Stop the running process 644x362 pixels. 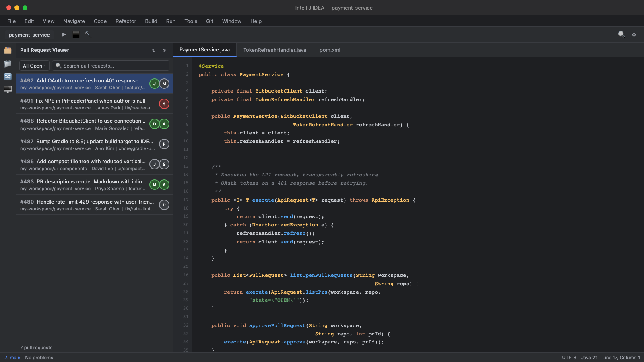click(76, 35)
